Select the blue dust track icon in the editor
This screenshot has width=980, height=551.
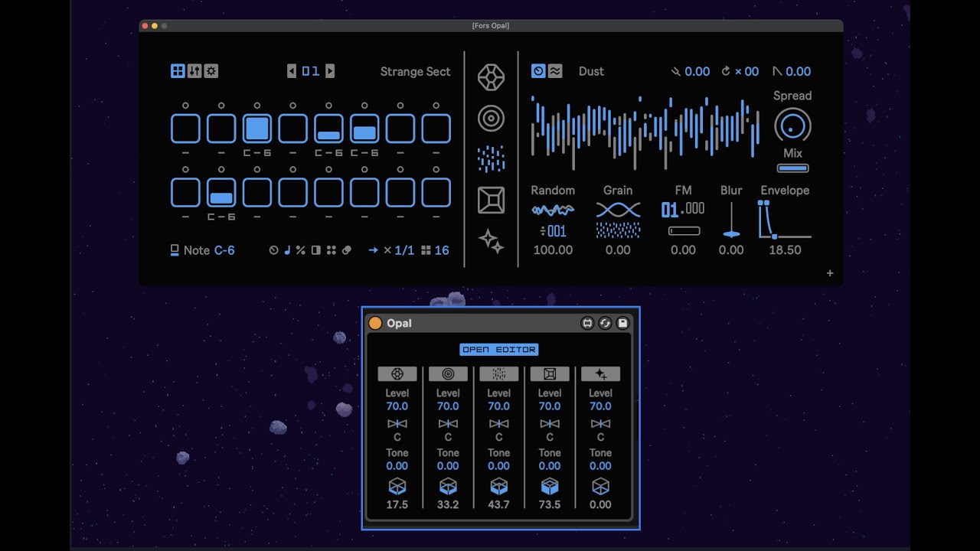pyautogui.click(x=491, y=159)
